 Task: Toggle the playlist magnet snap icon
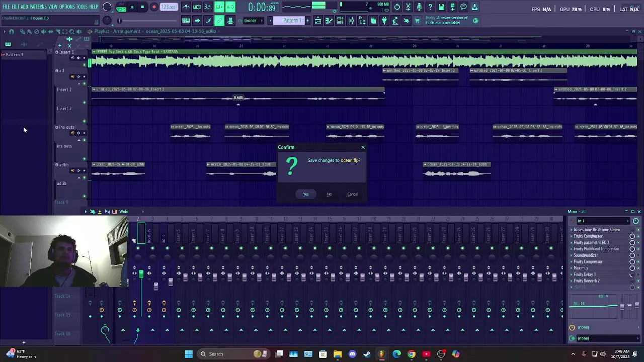12,31
